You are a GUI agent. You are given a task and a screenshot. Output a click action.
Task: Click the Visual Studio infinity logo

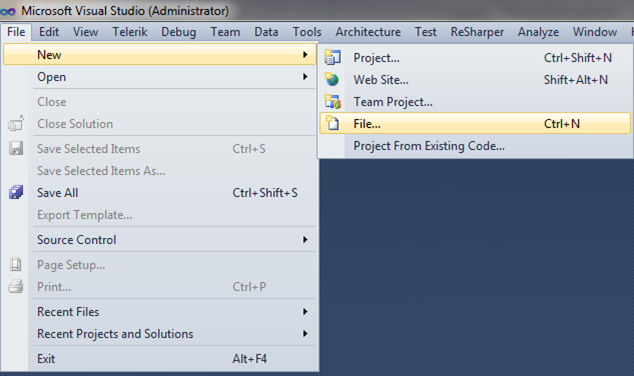point(8,11)
